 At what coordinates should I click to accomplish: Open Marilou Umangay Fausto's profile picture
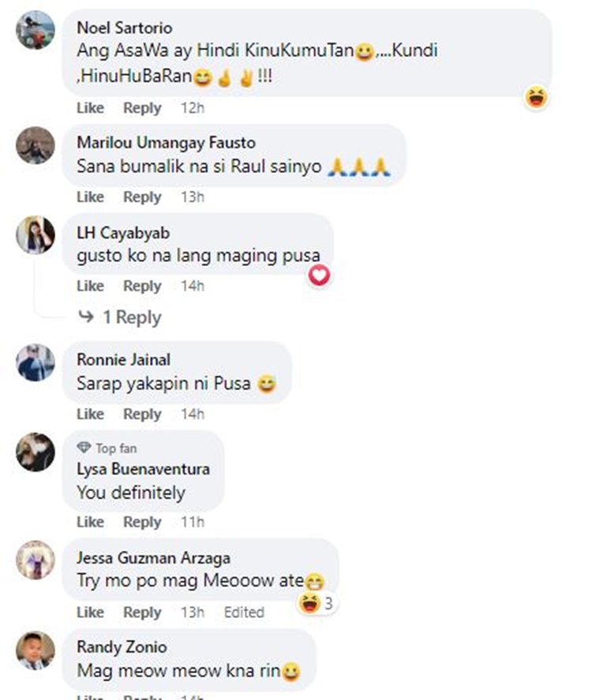pos(36,145)
